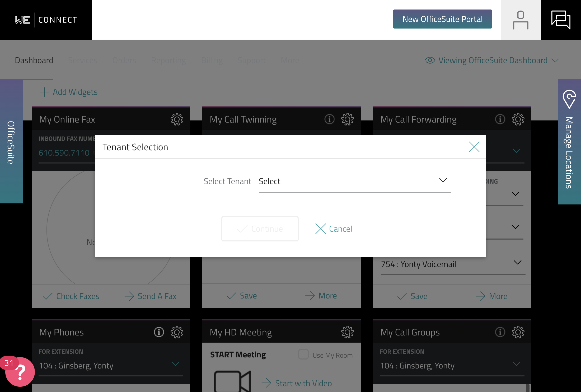Expand My Call Groups extension dropdown
Image resolution: width=581 pixels, height=392 pixels.
(x=452, y=366)
